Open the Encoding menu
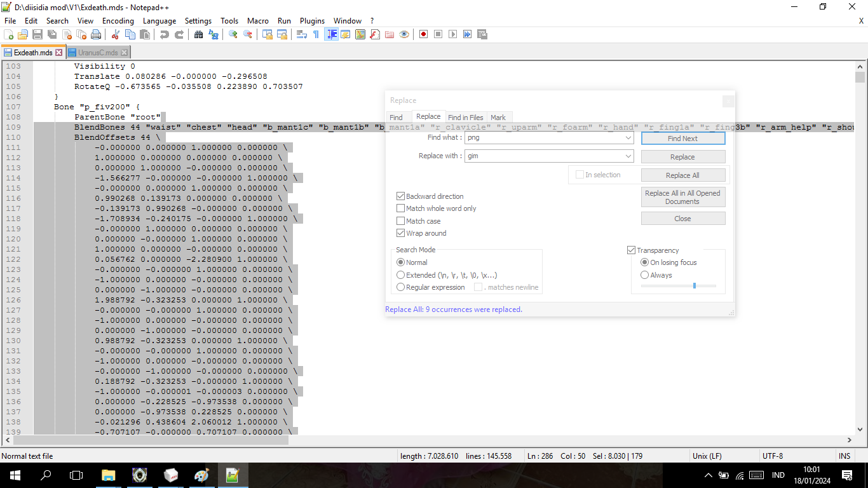The height and width of the screenshot is (488, 868). coord(118,21)
